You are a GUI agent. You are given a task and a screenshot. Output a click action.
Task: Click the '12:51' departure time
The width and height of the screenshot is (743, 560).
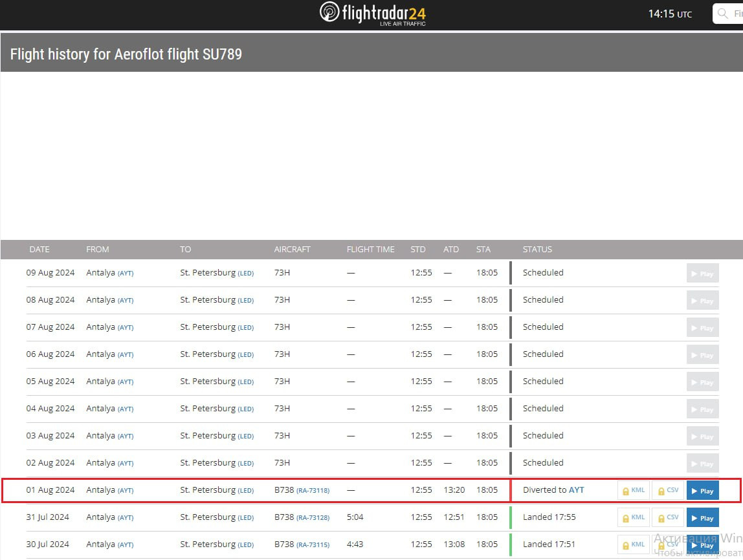tap(454, 517)
